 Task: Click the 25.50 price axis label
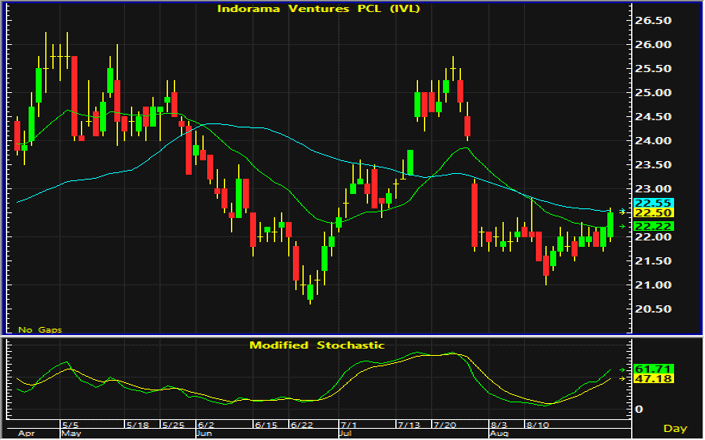coord(653,69)
